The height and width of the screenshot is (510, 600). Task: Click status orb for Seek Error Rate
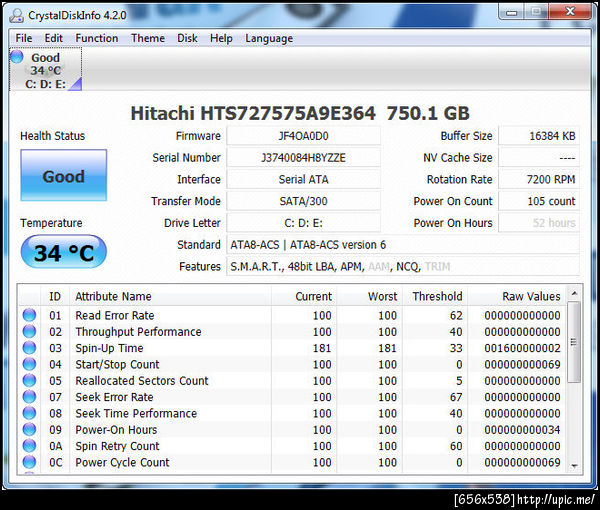tap(29, 397)
